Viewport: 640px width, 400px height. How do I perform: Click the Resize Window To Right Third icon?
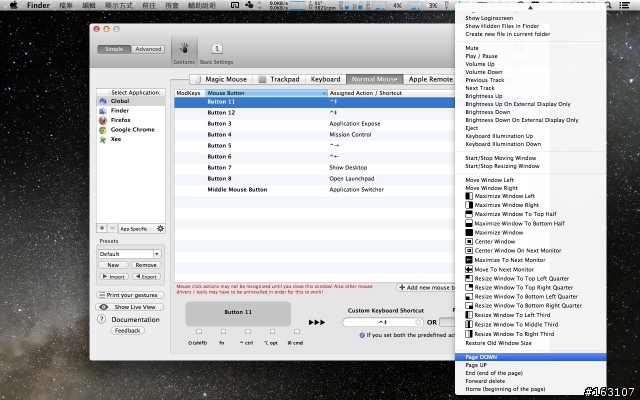469,334
